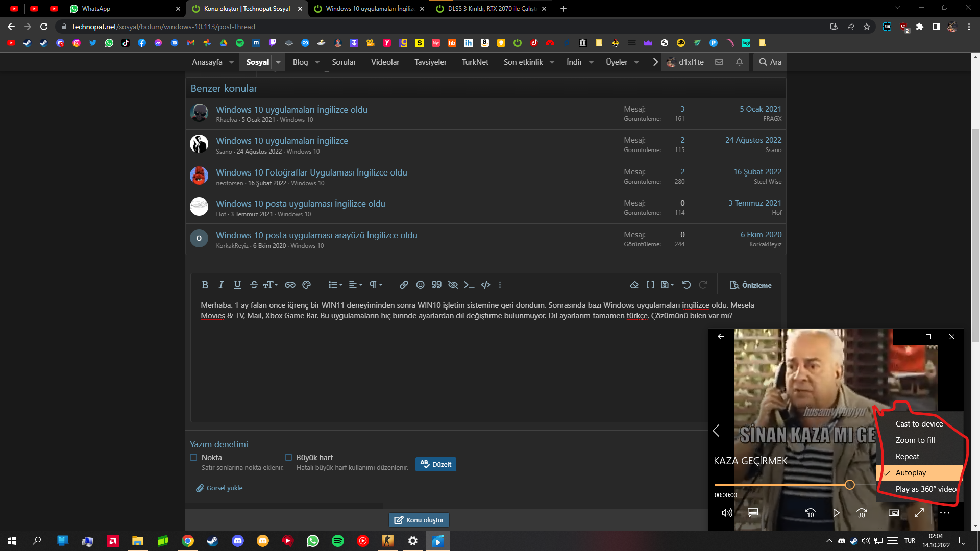Undo the last editor change

687,285
